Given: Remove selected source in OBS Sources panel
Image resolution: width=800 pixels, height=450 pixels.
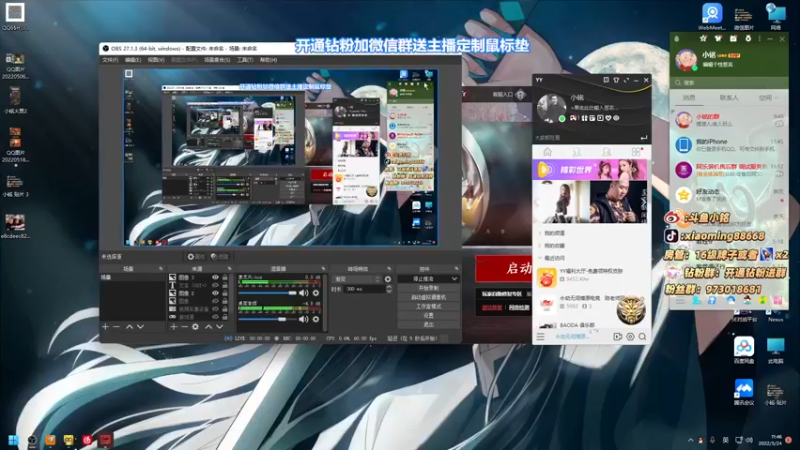Looking at the screenshot, I should tap(184, 327).
